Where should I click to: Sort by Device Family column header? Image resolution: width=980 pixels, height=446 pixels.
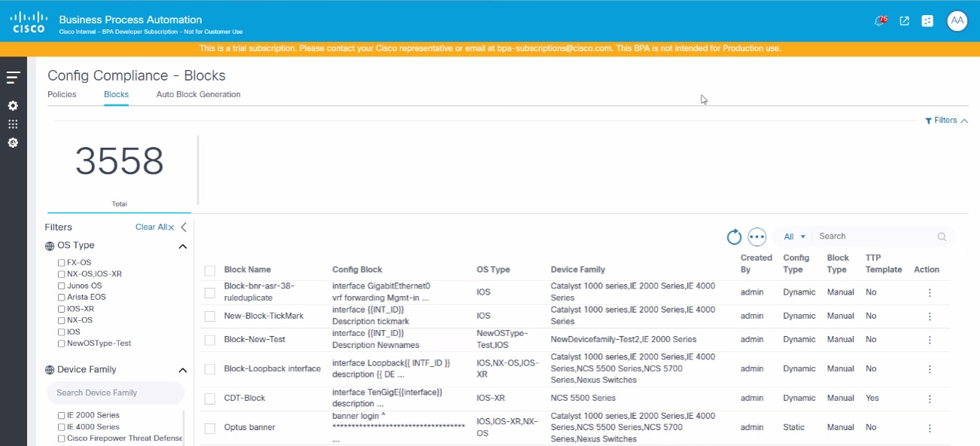click(x=578, y=270)
